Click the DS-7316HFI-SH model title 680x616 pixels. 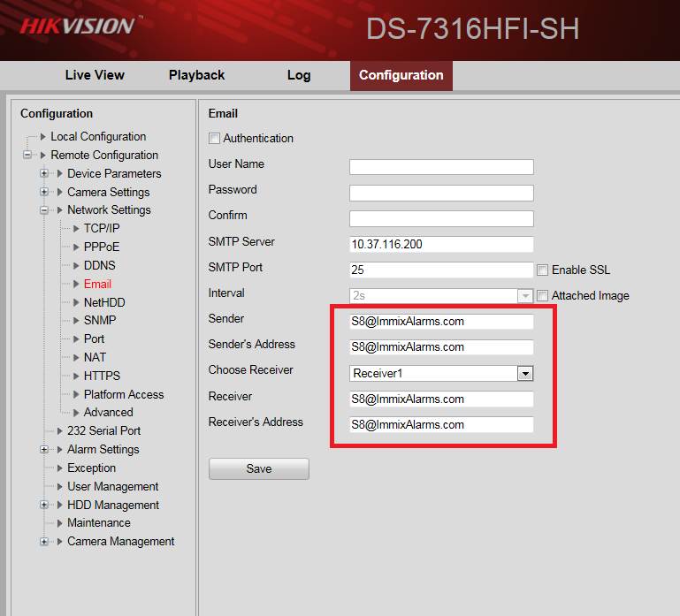pyautogui.click(x=473, y=28)
